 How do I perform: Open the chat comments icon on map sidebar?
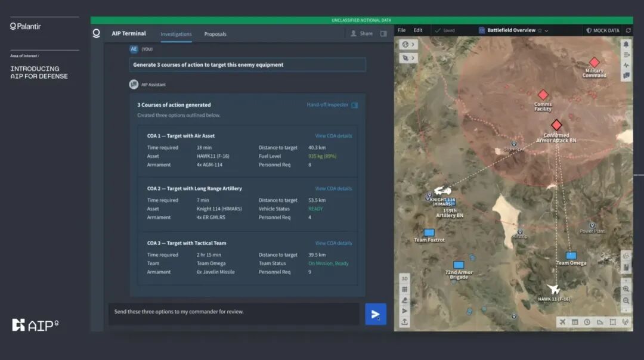[x=626, y=76]
